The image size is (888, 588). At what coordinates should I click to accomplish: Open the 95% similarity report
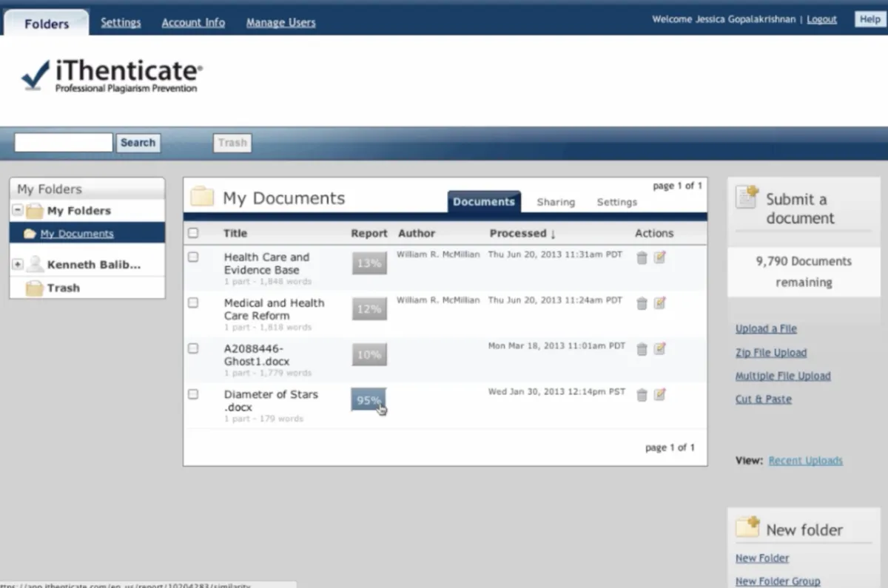tap(369, 400)
